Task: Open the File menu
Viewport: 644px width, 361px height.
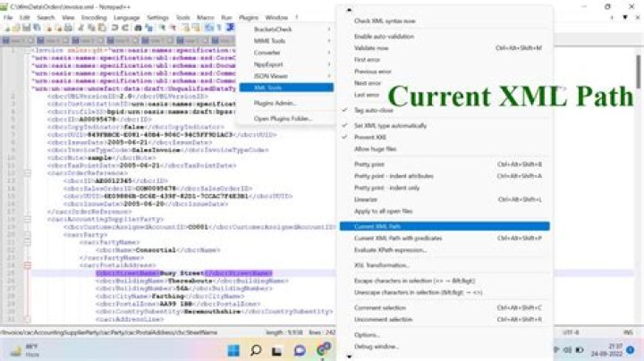Action: coord(8,18)
